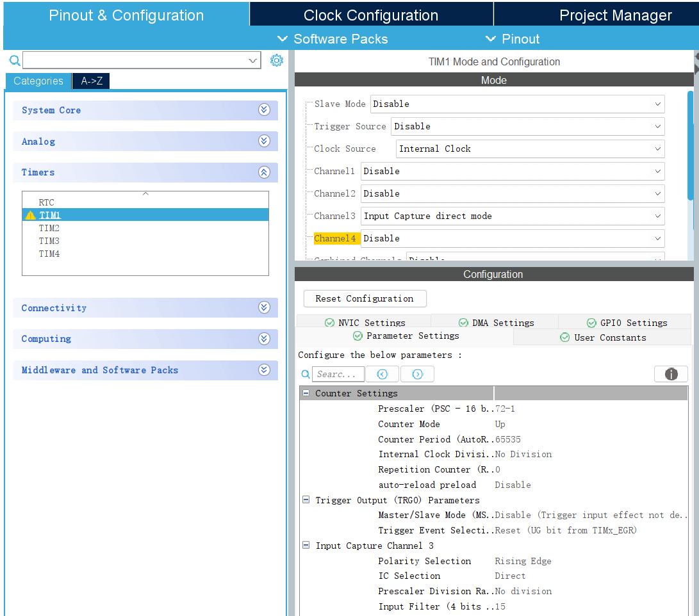Expand the Analog category
699x616 pixels.
[264, 142]
